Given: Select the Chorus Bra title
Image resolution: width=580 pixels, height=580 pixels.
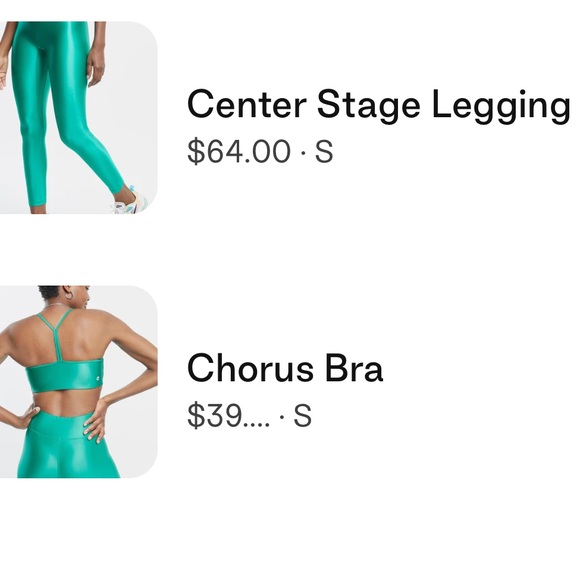Looking at the screenshot, I should coord(285,368).
